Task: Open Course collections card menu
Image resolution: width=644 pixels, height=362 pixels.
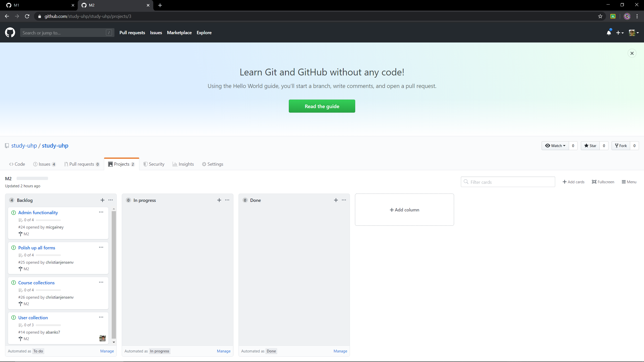Action: click(101, 282)
